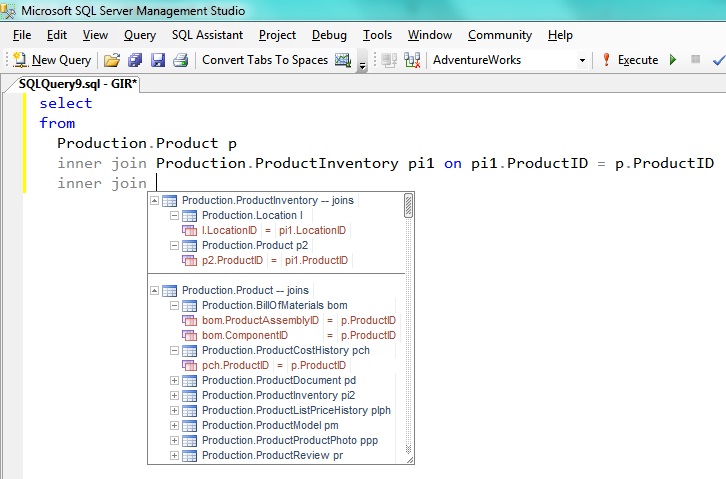Click table icon beside Production.ProductProductPhoto ppp
The height and width of the screenshot is (479, 726).
(189, 441)
